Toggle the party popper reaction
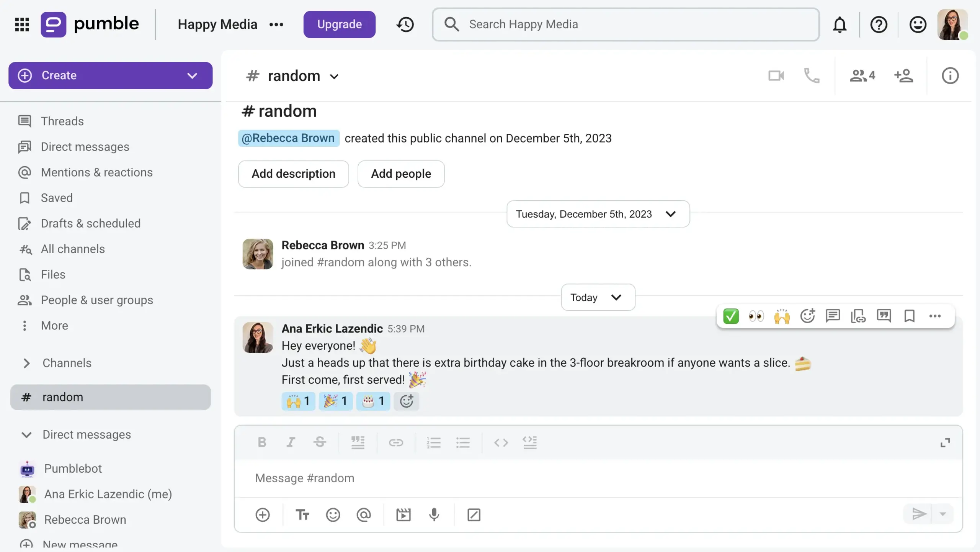The height and width of the screenshot is (552, 980). (336, 401)
